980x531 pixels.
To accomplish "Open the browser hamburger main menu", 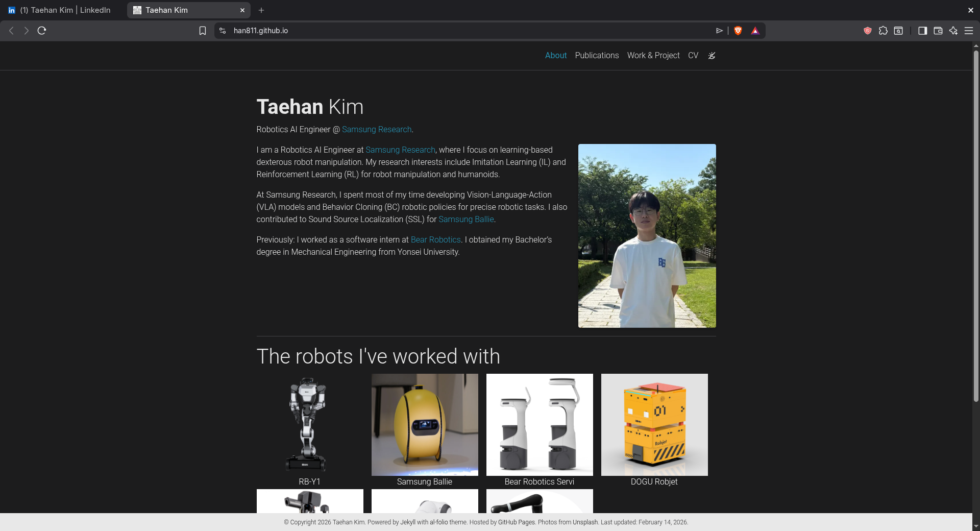I will click(968, 31).
